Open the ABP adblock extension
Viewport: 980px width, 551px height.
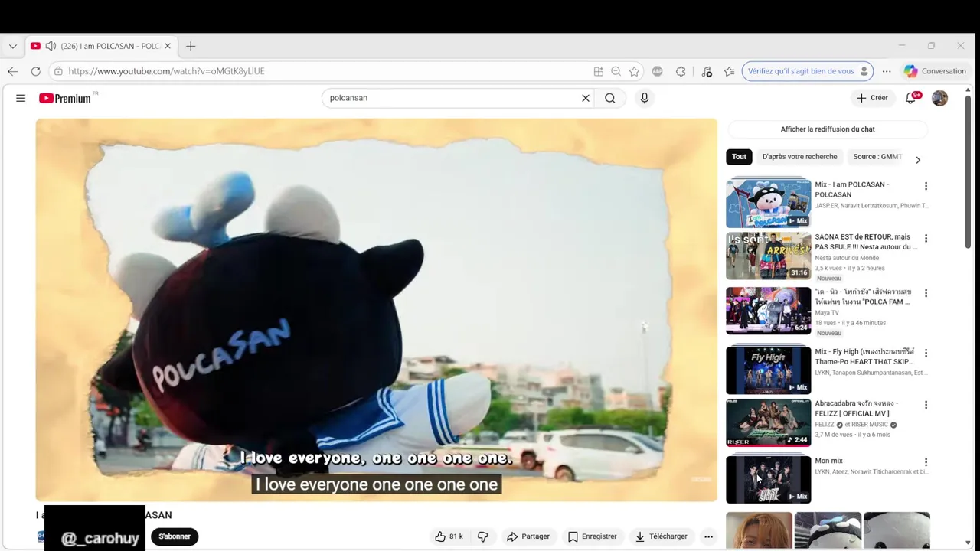tap(658, 71)
